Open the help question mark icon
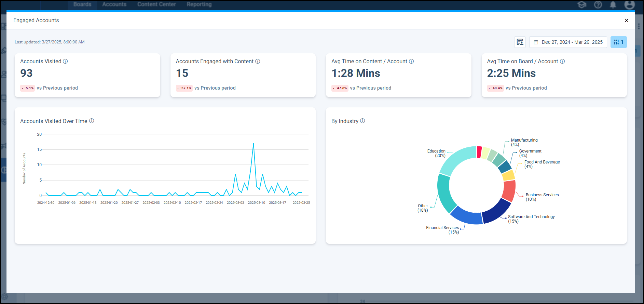Viewport: 644px width, 304px height. click(598, 4)
